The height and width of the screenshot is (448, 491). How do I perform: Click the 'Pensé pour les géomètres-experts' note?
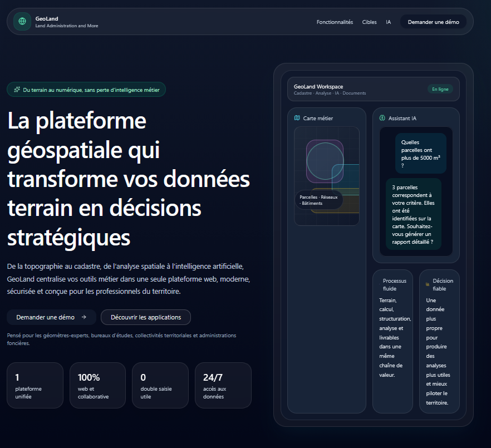(x=121, y=339)
